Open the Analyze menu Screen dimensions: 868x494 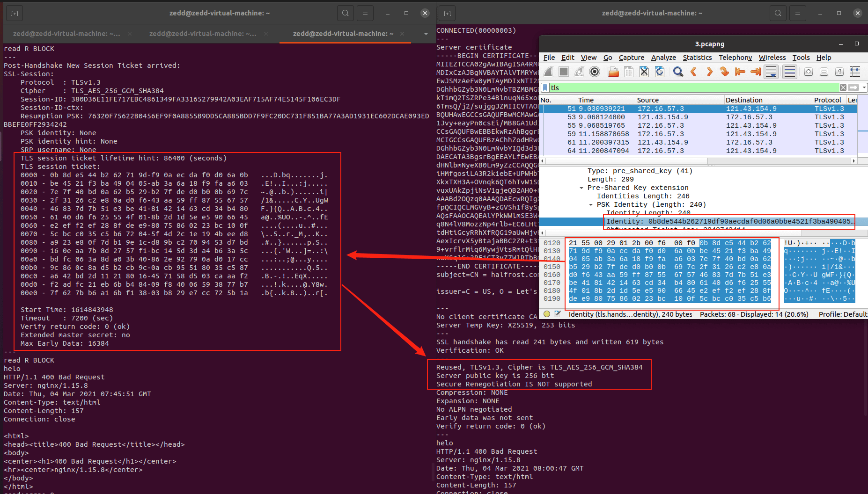point(663,58)
